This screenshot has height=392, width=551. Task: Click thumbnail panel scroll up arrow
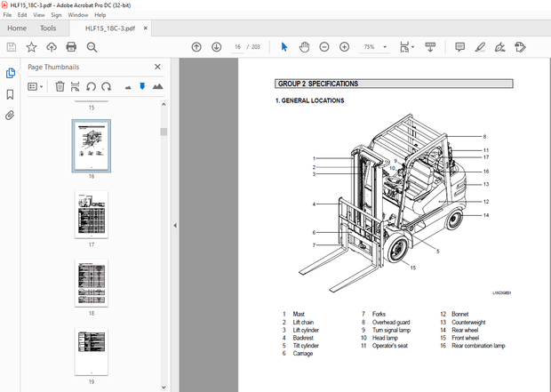(x=164, y=104)
